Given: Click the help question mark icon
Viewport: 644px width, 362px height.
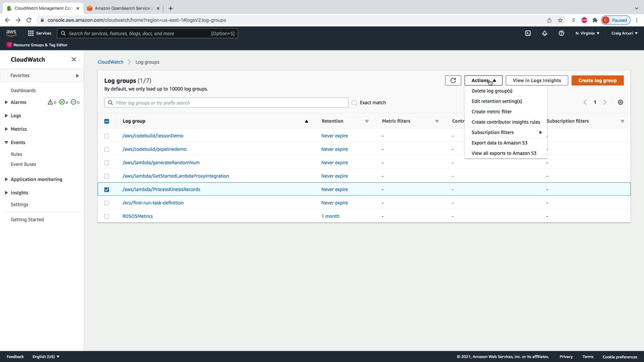Looking at the screenshot, I should (561, 33).
